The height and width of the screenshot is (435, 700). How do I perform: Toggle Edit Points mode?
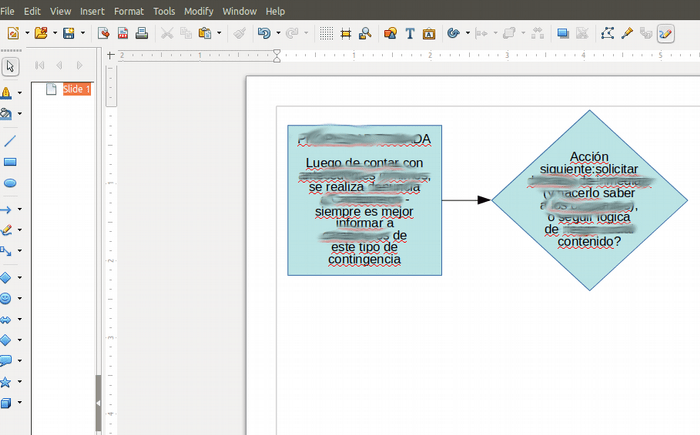[x=608, y=33]
